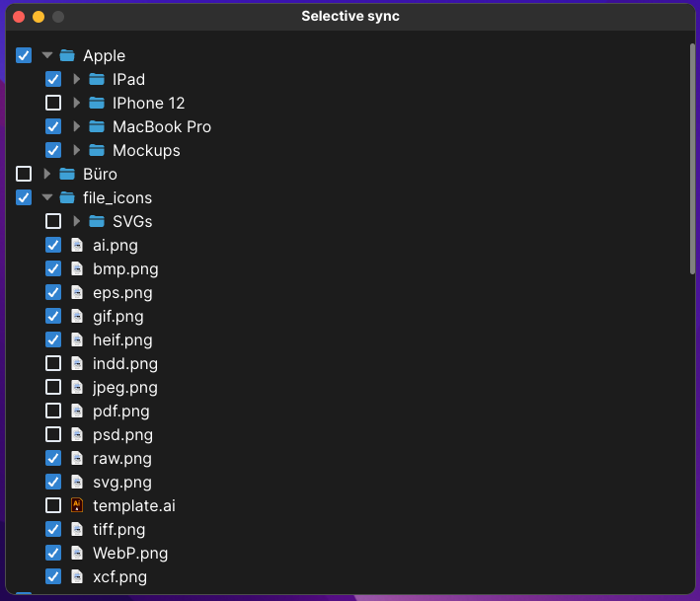Click the file_icons folder icon
The width and height of the screenshot is (700, 601).
tap(67, 197)
